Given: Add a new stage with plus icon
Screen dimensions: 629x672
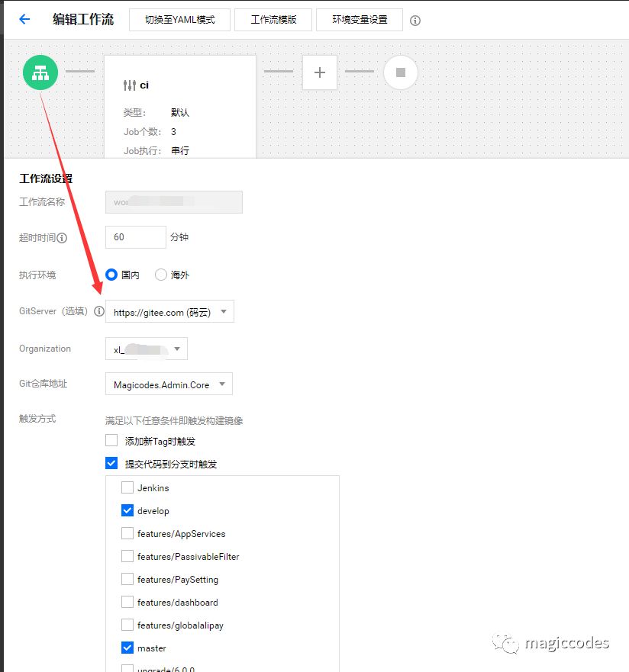Looking at the screenshot, I should tap(319, 72).
